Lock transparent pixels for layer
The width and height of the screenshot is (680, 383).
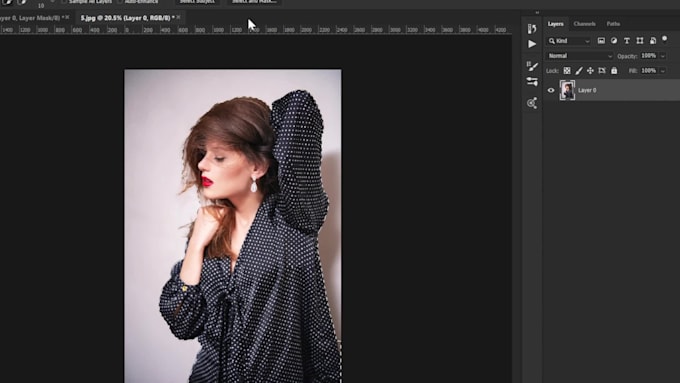coord(567,71)
